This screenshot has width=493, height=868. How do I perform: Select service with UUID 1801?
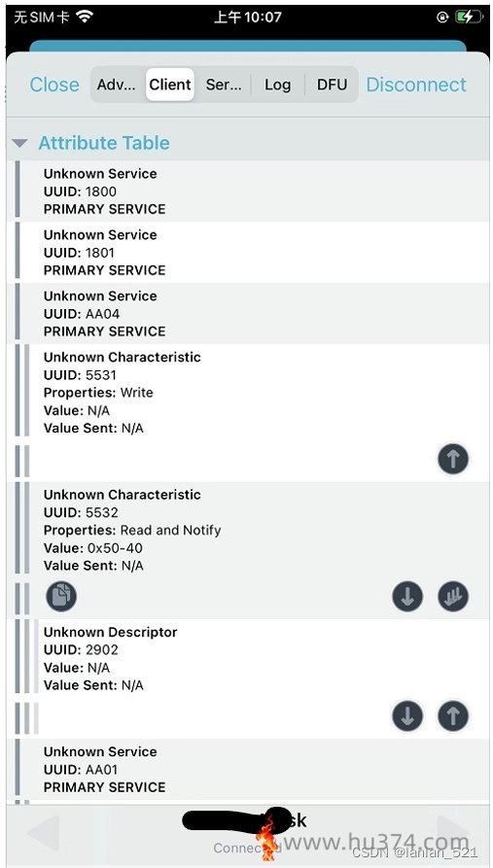248,253
